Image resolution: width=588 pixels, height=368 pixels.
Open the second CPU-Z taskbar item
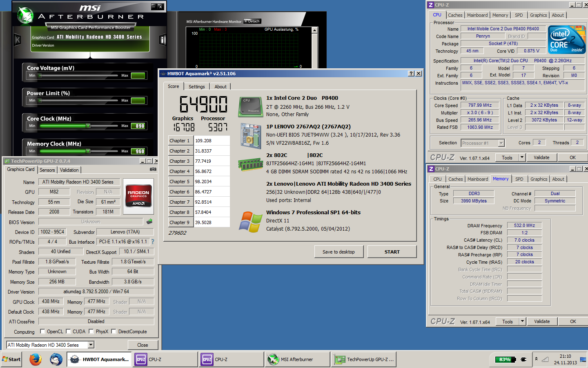click(232, 359)
